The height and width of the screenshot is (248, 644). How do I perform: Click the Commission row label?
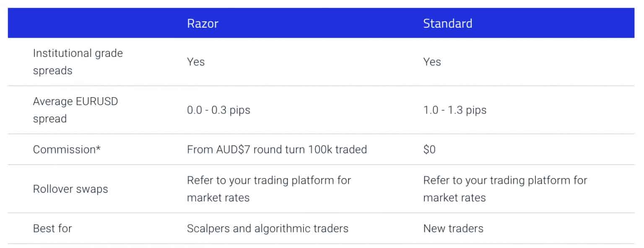coord(64,150)
